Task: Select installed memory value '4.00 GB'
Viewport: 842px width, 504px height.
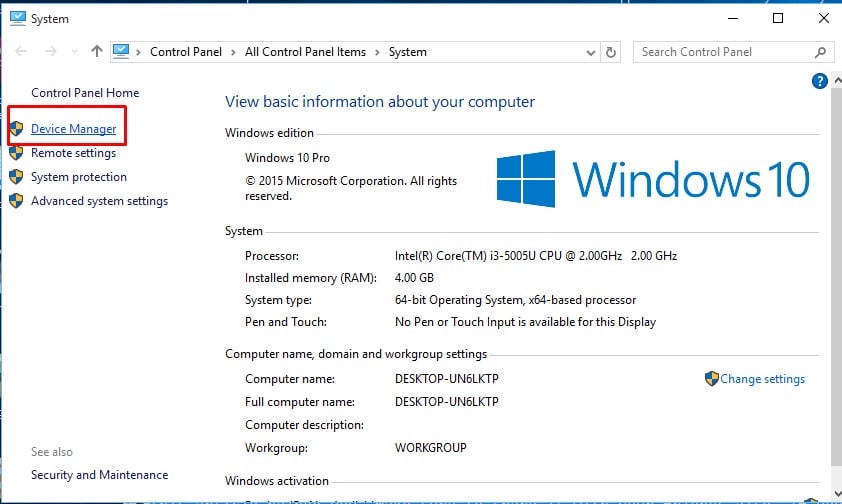Action: coord(414,278)
